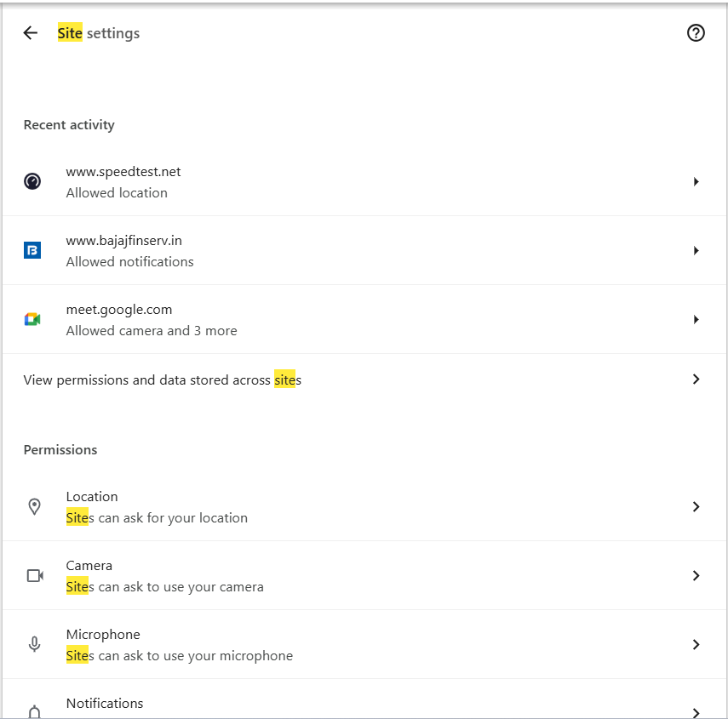Click the Google Meet camera favicon

32,319
